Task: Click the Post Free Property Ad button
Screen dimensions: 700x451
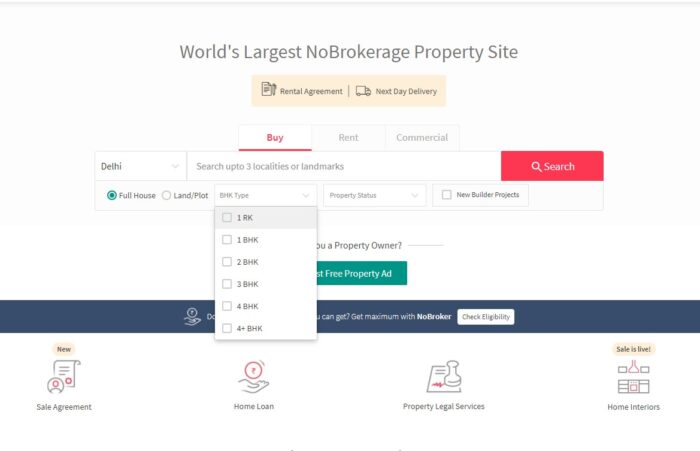Action: pyautogui.click(x=362, y=273)
